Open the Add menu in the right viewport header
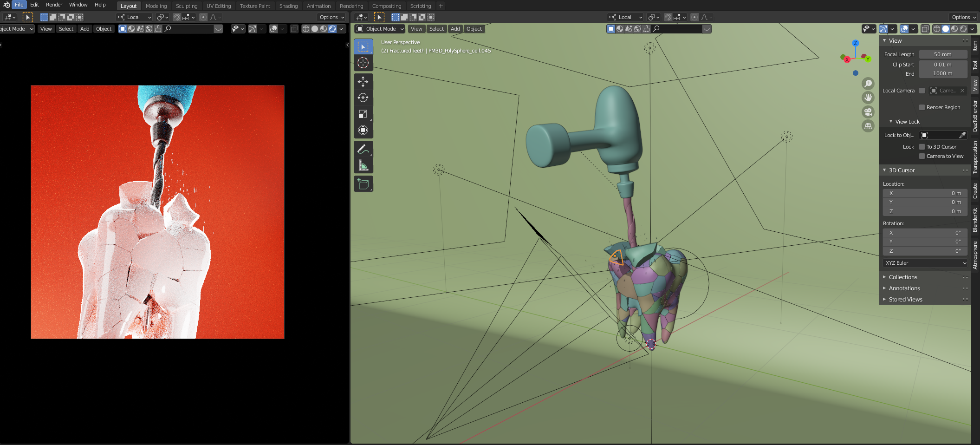980x445 pixels. (455, 29)
